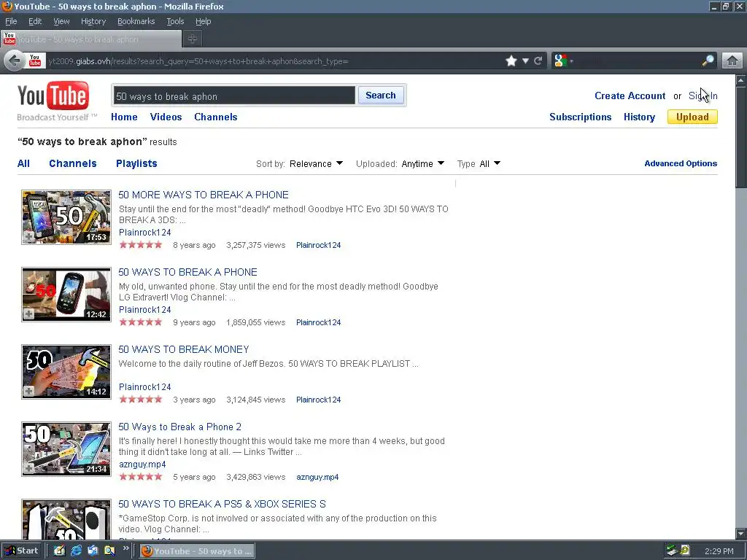
Task: Click the Sign In link
Action: (703, 96)
